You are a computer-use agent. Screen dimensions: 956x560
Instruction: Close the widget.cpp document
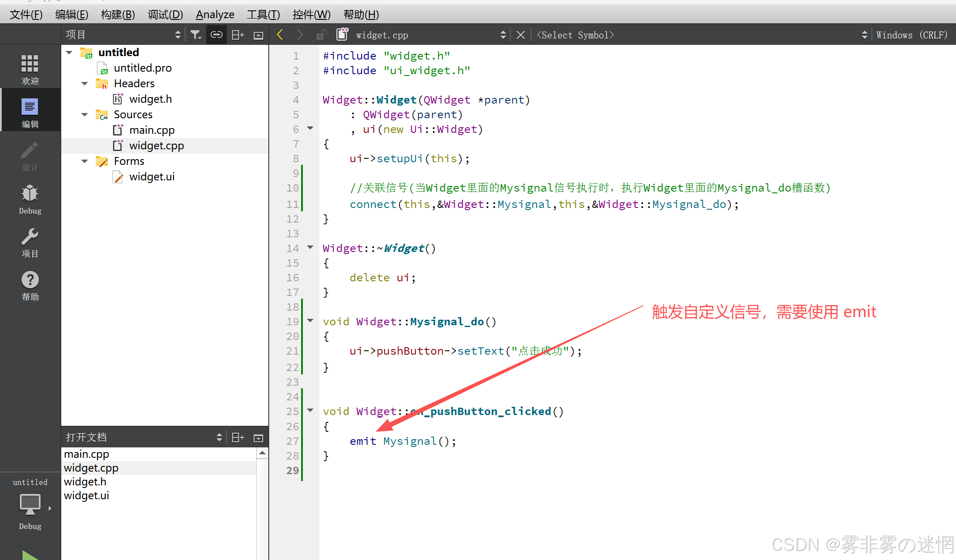tap(521, 35)
